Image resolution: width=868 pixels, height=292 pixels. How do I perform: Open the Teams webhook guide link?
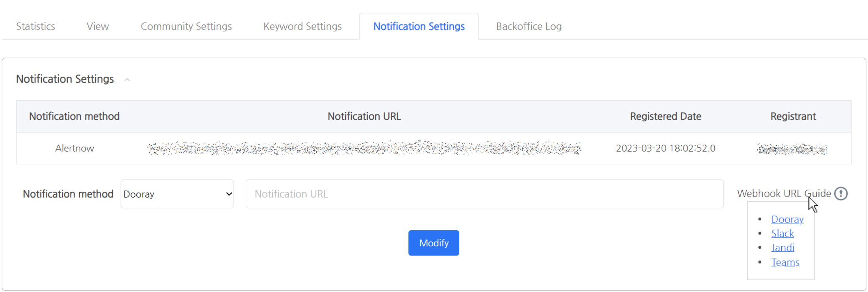785,262
